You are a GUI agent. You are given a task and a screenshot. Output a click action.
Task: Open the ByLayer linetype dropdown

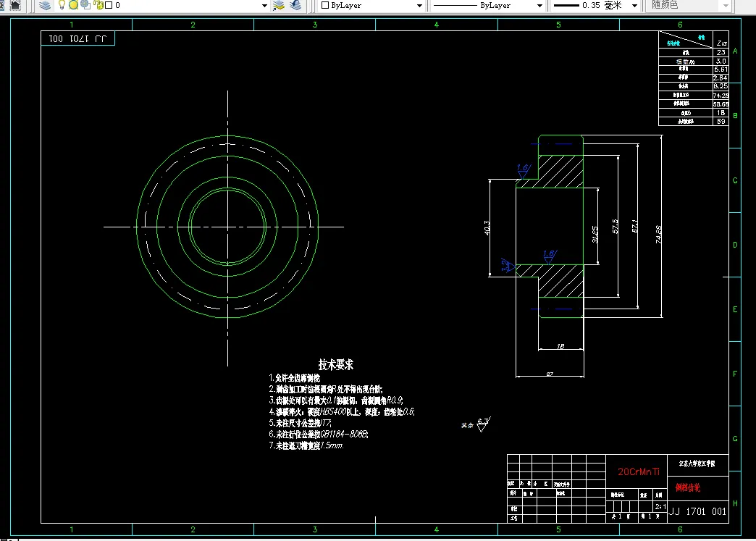click(539, 5)
